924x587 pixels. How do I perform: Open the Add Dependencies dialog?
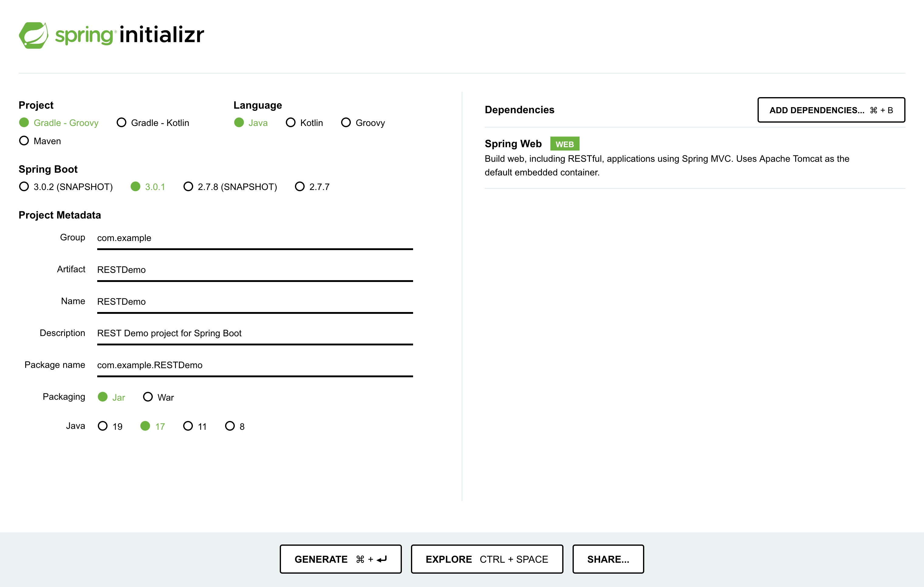click(x=831, y=110)
